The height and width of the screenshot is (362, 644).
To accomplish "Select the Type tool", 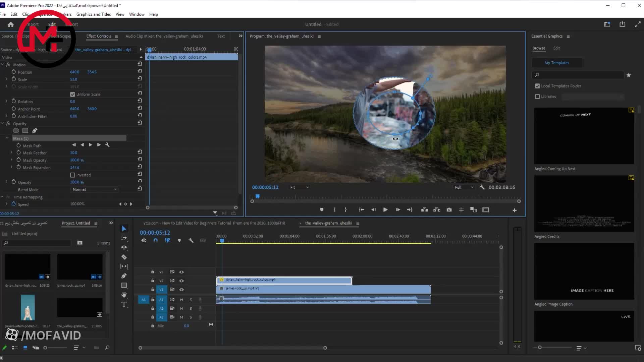I will [124, 304].
